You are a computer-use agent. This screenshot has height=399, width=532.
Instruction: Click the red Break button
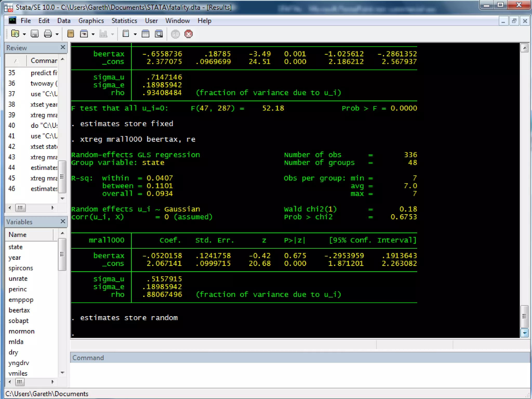[189, 34]
